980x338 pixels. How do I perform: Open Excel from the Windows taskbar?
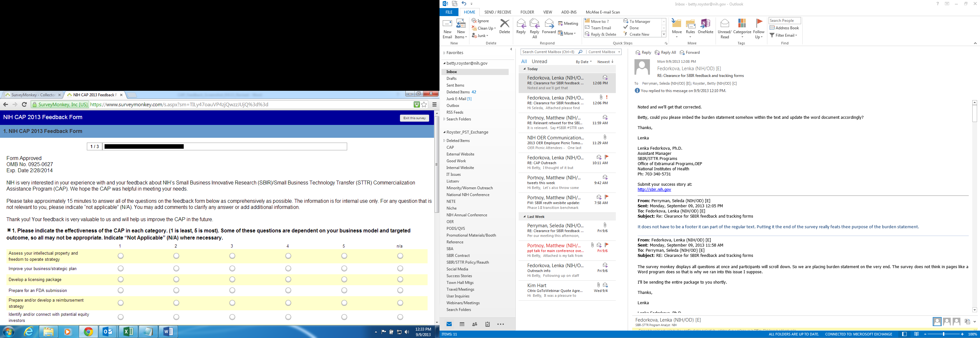coord(128,332)
